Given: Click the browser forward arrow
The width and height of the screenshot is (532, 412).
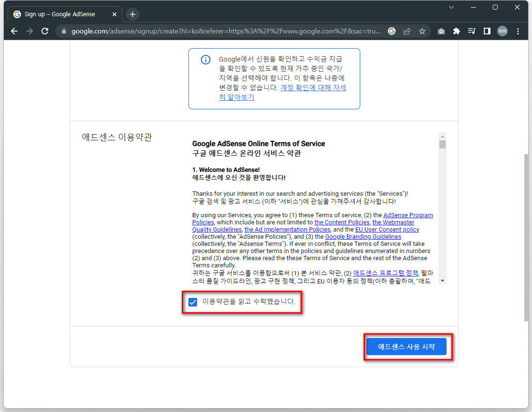Looking at the screenshot, I should pos(30,31).
